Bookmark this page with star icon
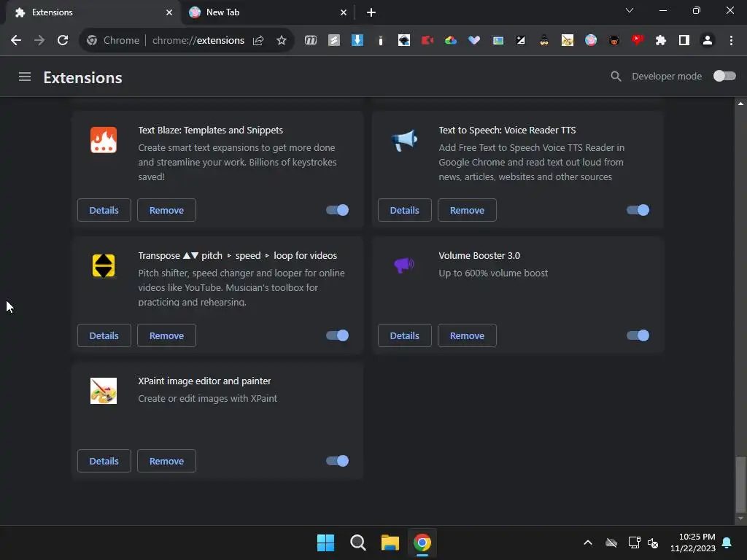Image resolution: width=747 pixels, height=560 pixels. coord(282,41)
